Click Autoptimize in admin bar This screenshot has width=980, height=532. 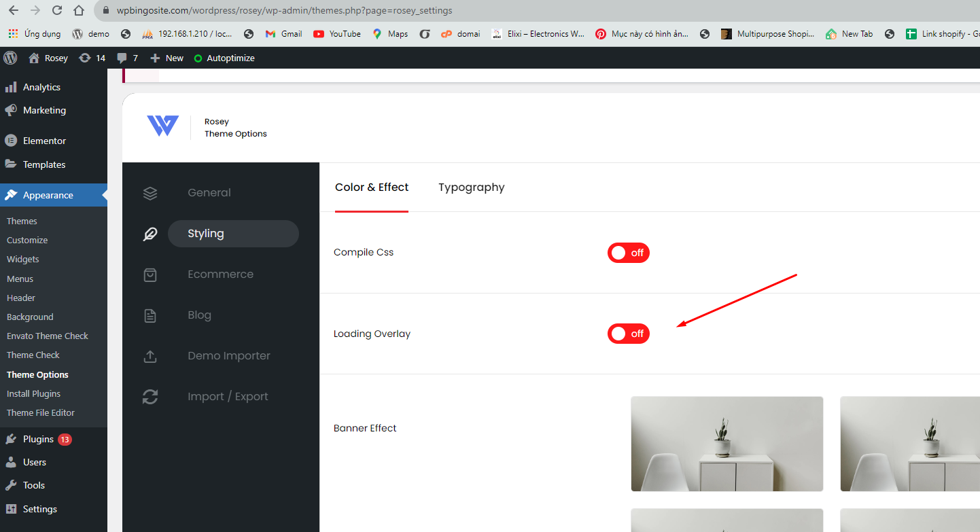[224, 58]
